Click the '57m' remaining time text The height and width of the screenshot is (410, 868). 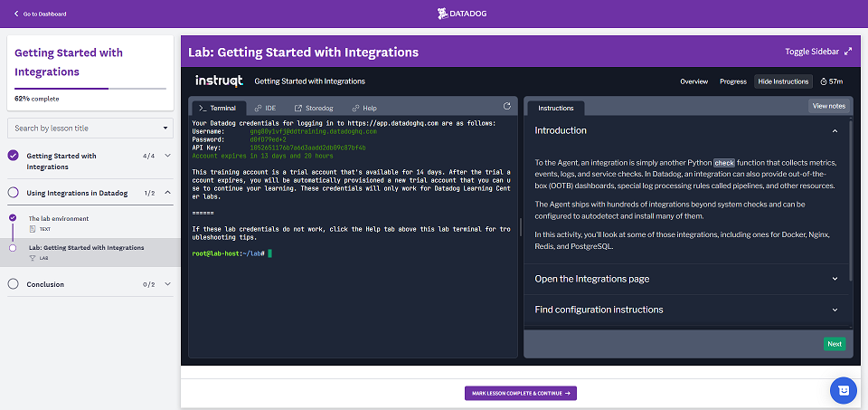pyautogui.click(x=836, y=81)
